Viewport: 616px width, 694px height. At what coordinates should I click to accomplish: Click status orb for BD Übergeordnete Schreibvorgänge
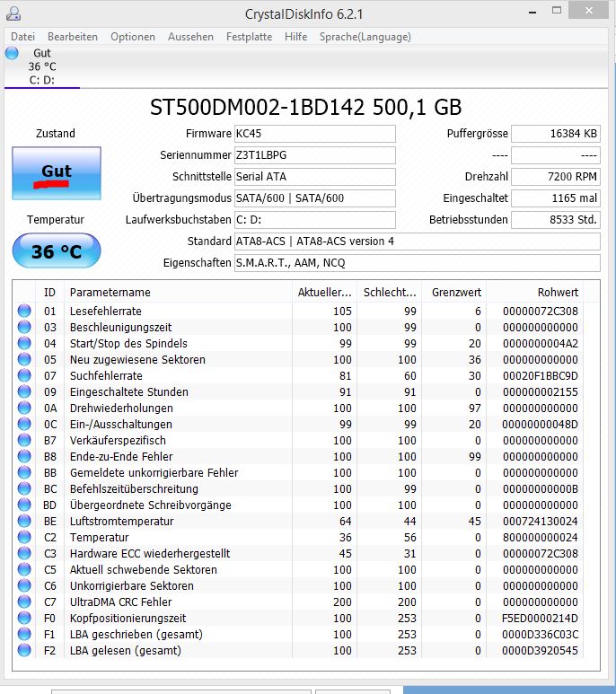(24, 505)
